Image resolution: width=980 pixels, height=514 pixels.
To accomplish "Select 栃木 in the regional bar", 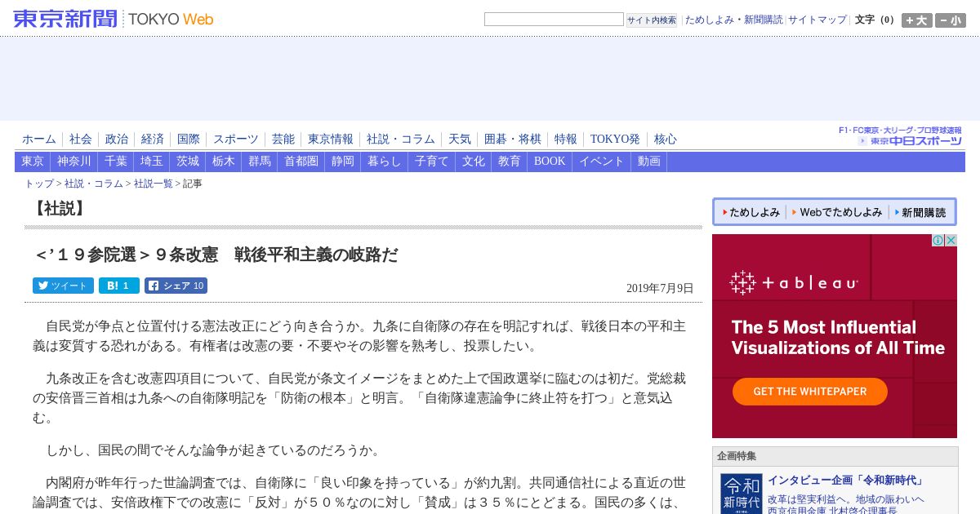I will pyautogui.click(x=224, y=162).
